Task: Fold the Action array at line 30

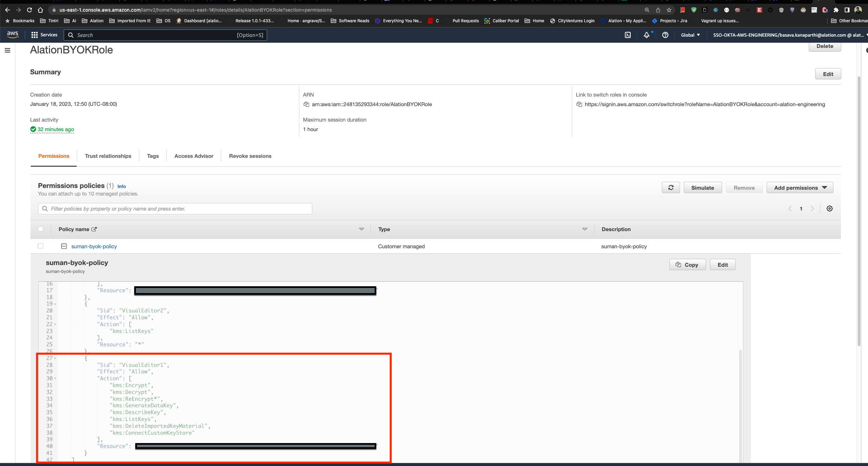Action: (55, 378)
